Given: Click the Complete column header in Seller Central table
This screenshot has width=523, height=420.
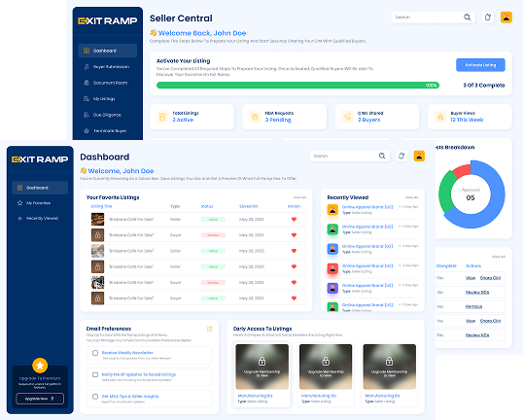Looking at the screenshot, I should (x=446, y=265).
